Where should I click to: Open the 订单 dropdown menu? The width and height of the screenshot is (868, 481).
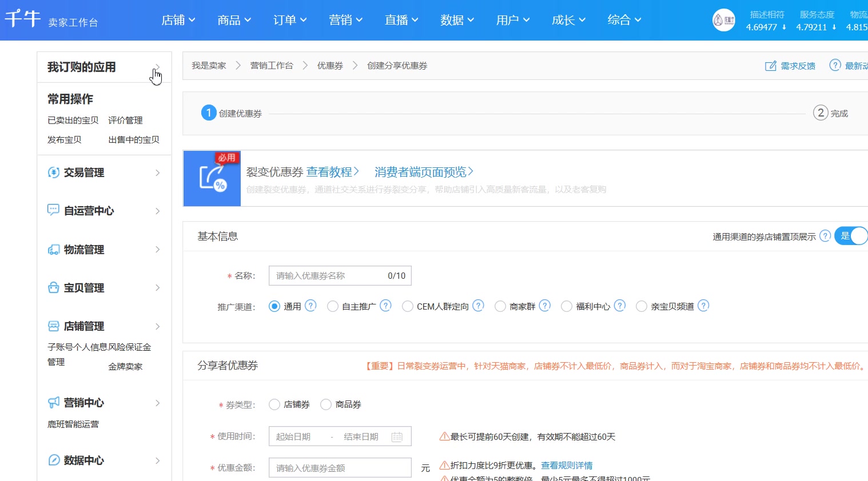pyautogui.click(x=290, y=20)
